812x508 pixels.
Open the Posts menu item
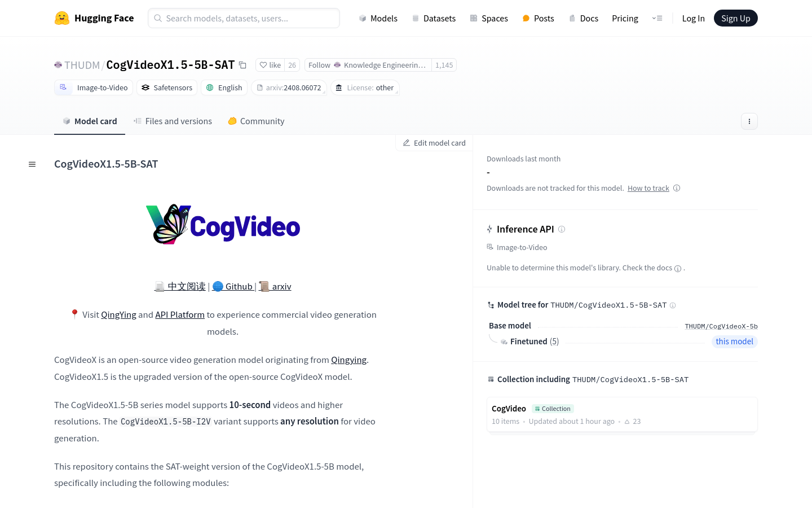[538, 18]
